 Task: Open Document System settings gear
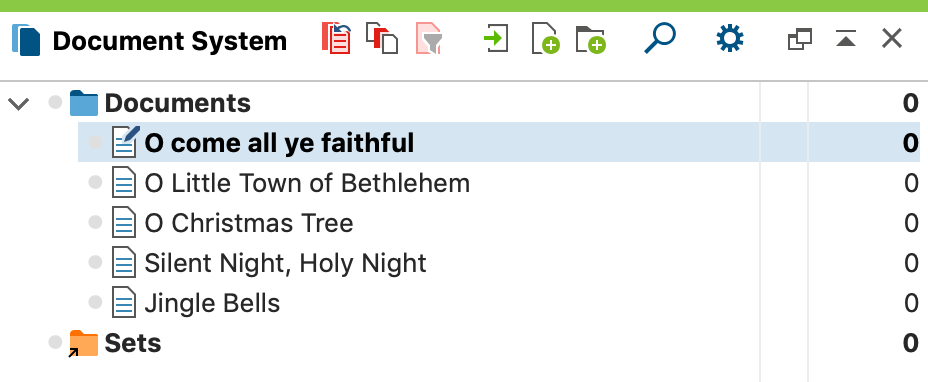point(729,40)
